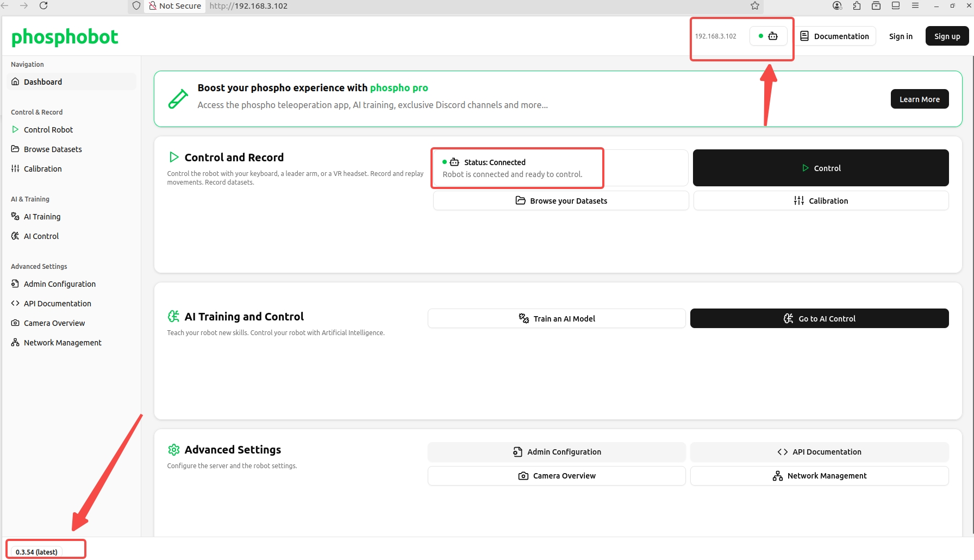The width and height of the screenshot is (974, 560).
Task: Click the Calibration button in Control card
Action: (821, 201)
